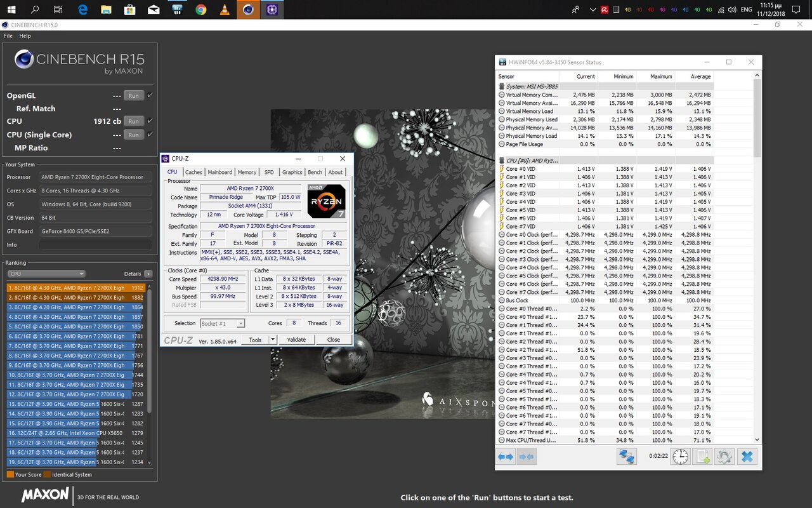The height and width of the screenshot is (508, 812).
Task: Run the CPU (Single Core) benchmark
Action: pos(133,135)
